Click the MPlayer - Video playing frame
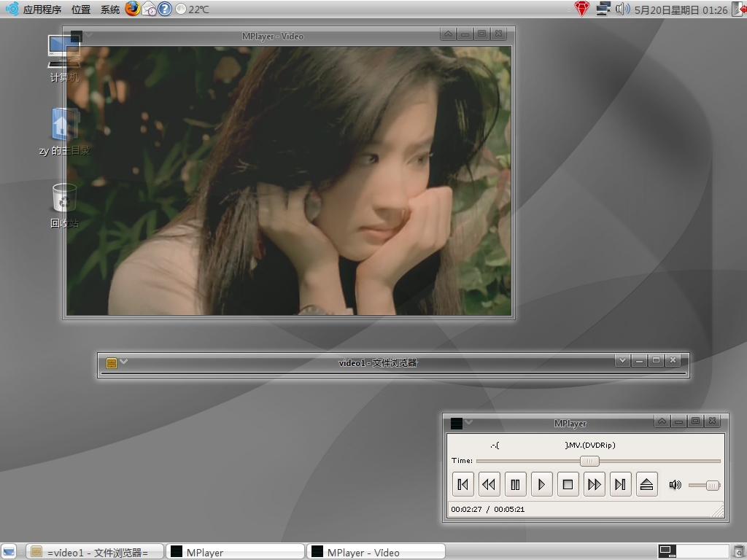This screenshot has width=747, height=560. click(289, 181)
